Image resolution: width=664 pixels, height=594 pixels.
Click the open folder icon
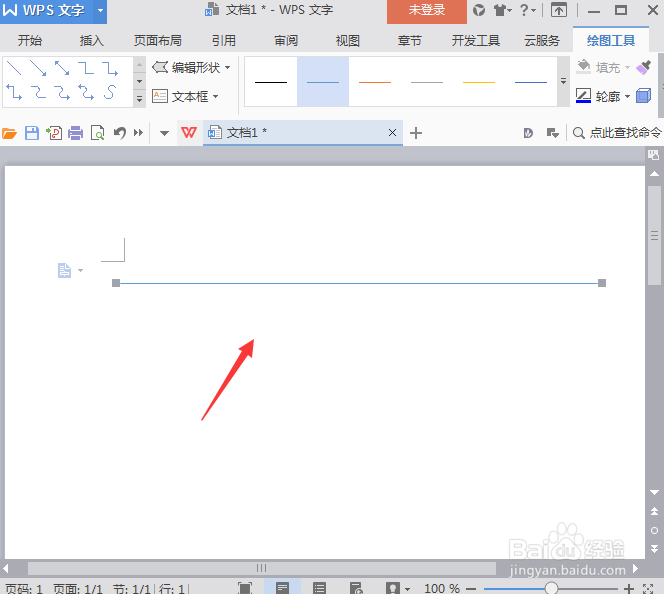[9, 133]
